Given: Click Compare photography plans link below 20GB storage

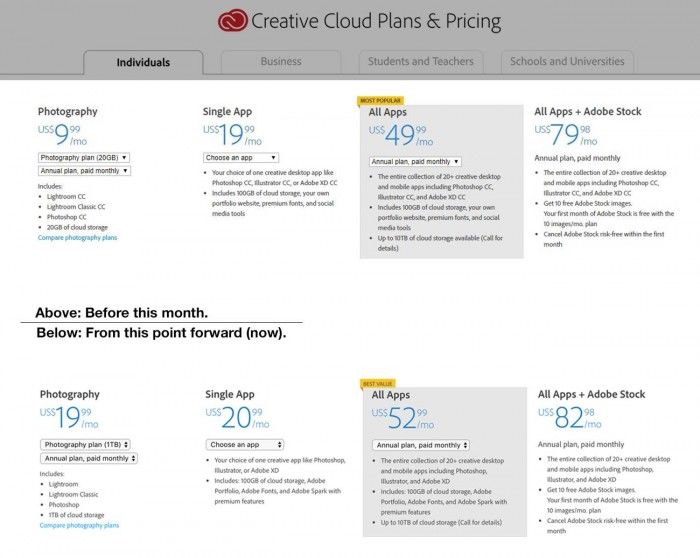Looking at the screenshot, I should tap(77, 238).
